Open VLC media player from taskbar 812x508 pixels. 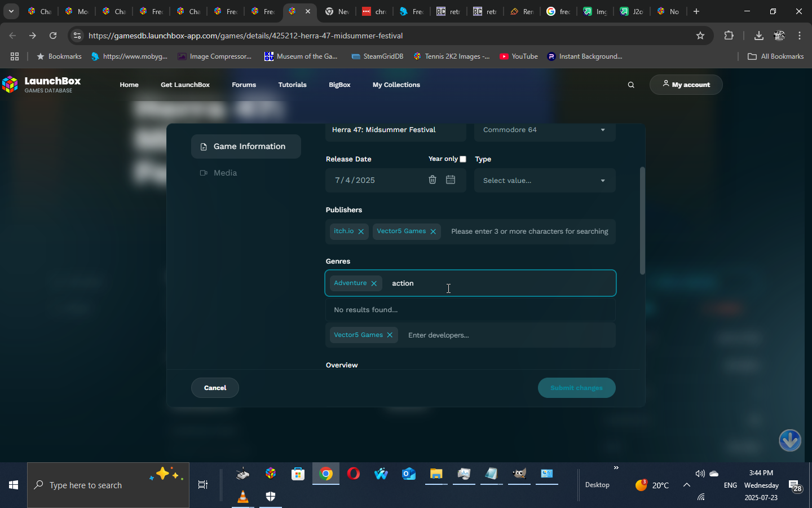tap(243, 497)
